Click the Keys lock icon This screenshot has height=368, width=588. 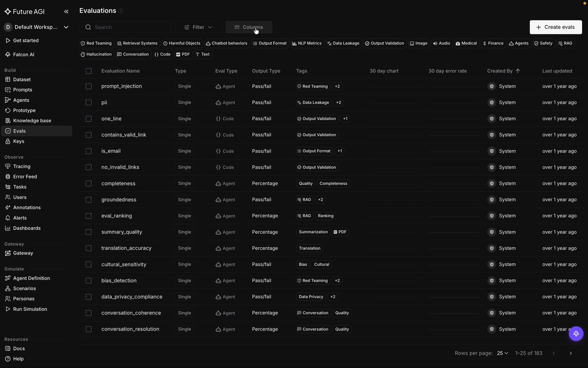(x=8, y=141)
